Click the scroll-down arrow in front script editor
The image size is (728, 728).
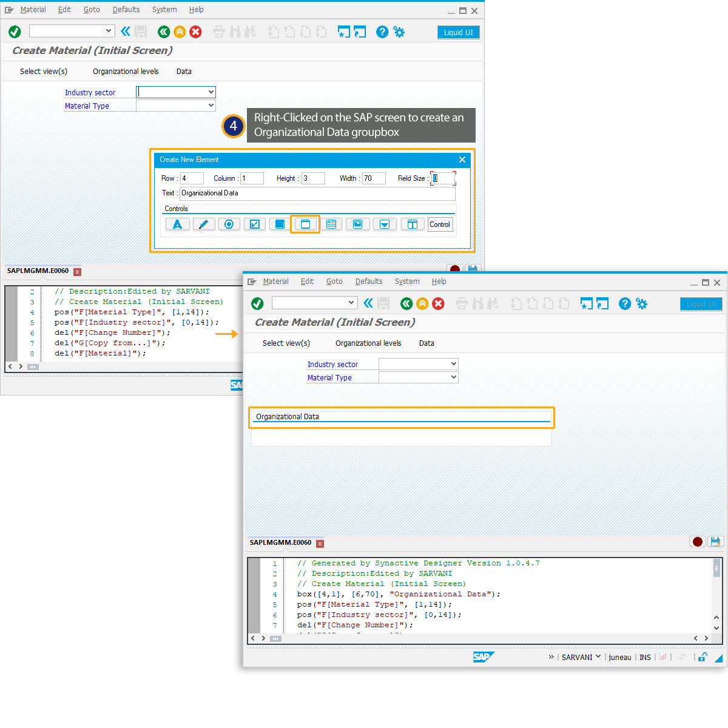(x=716, y=628)
